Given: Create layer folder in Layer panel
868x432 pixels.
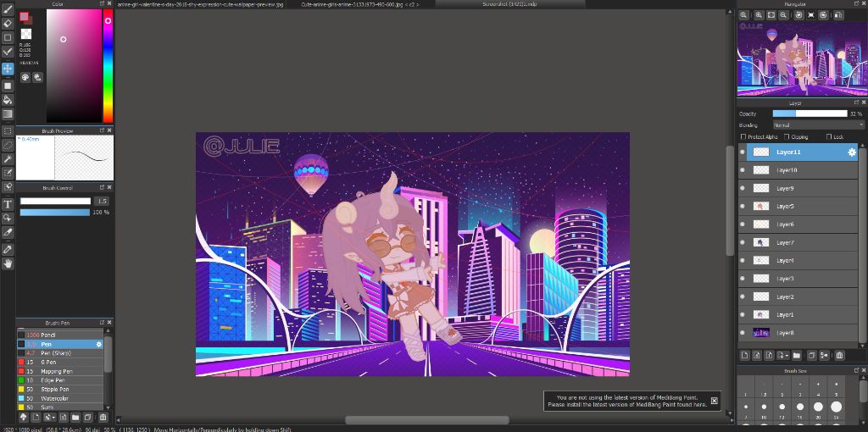Looking at the screenshot, I should [797, 355].
